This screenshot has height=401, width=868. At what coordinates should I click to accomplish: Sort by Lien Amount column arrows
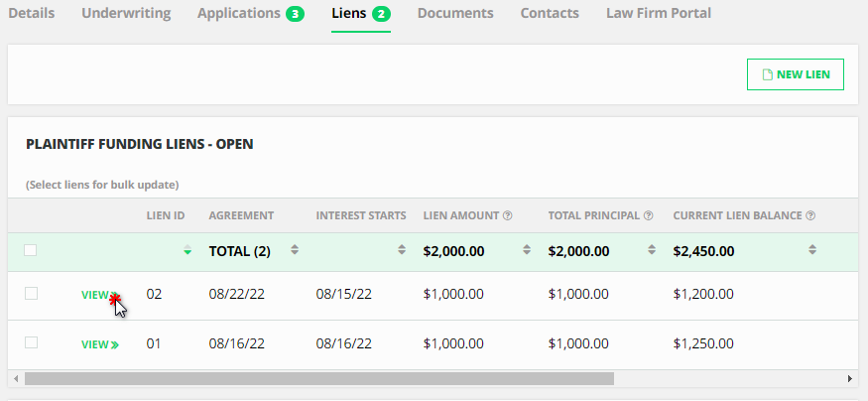[x=526, y=250]
